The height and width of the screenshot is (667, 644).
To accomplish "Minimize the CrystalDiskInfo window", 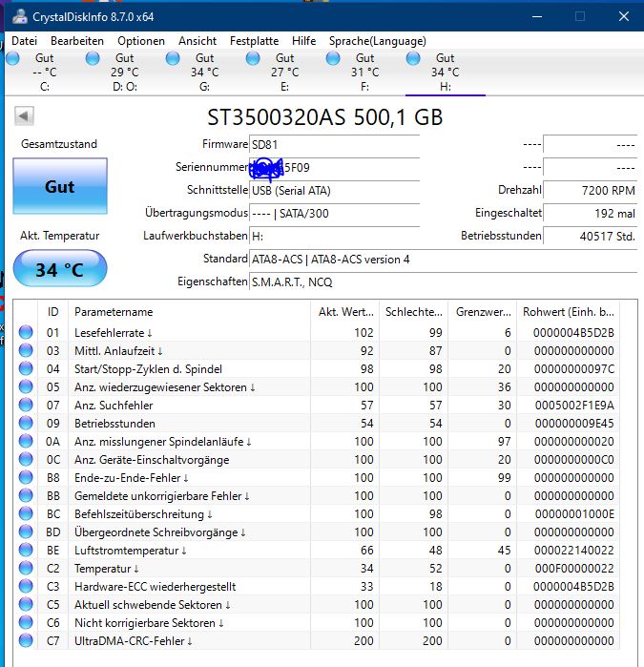I will 537,16.
